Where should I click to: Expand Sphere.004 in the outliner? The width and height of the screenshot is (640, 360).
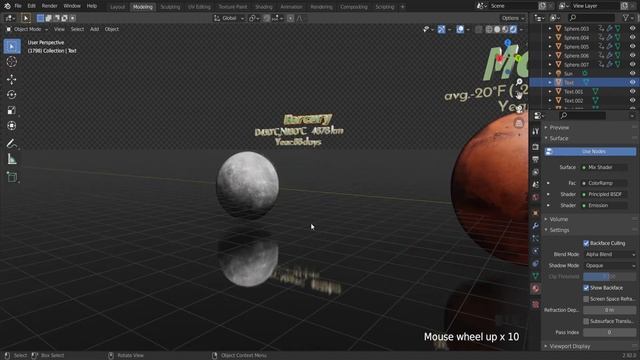(x=550, y=38)
